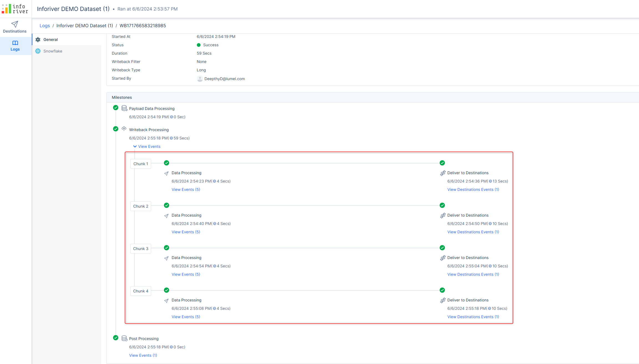
Task: Click Chunk 1 Deliver to Destinations icon
Action: [443, 173]
